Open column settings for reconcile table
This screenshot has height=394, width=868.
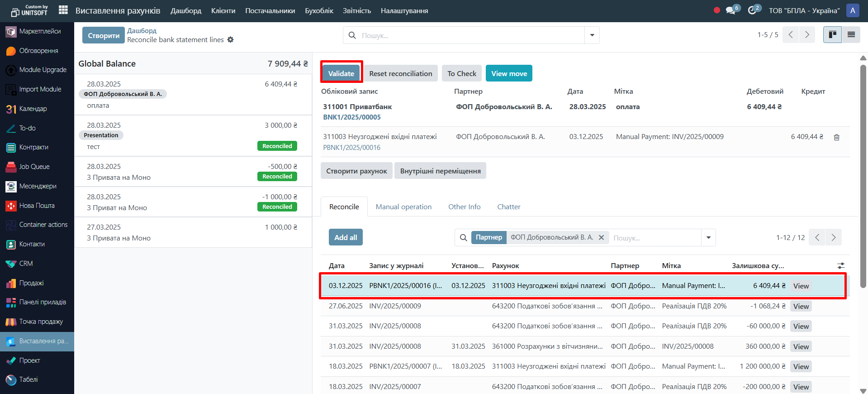click(x=841, y=266)
